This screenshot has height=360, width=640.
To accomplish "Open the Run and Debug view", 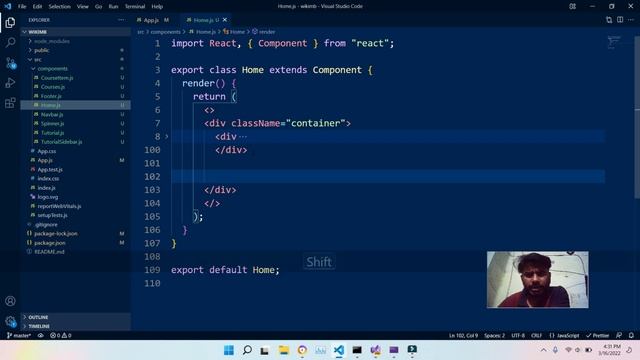I will 10,82.
